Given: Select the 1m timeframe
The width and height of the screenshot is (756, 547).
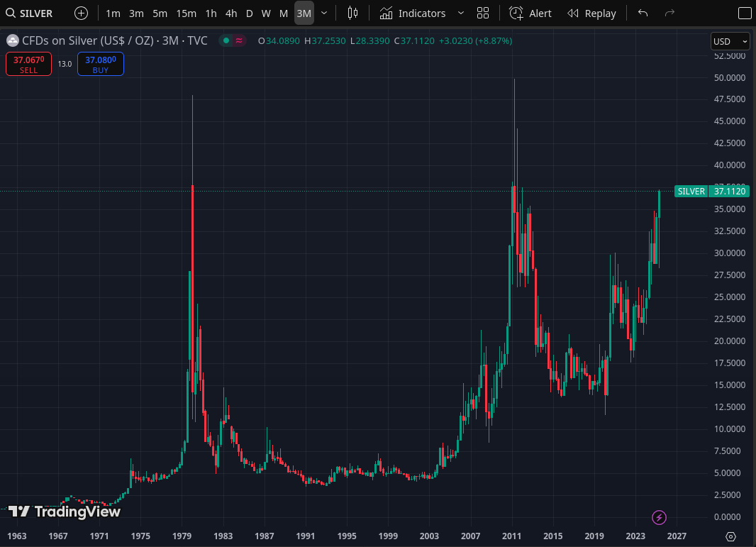Looking at the screenshot, I should [x=113, y=13].
